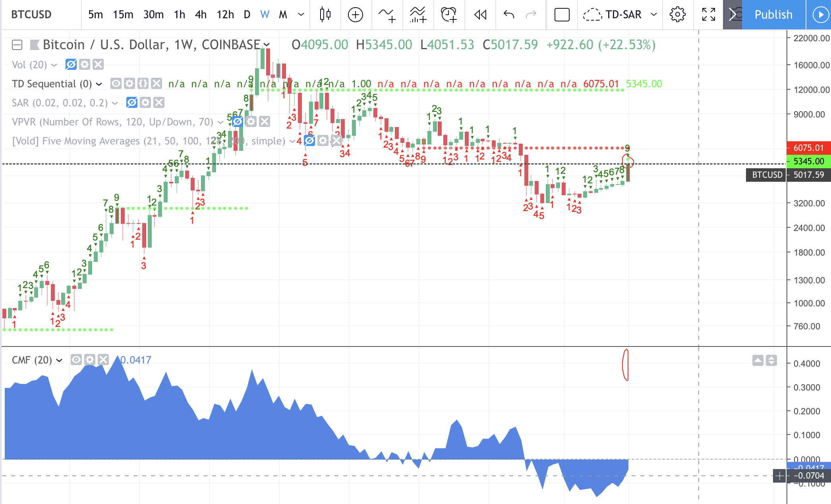Expand the Bitcoin / U.S. Dollar symbol menu
The width and height of the screenshot is (831, 504).
[266, 45]
